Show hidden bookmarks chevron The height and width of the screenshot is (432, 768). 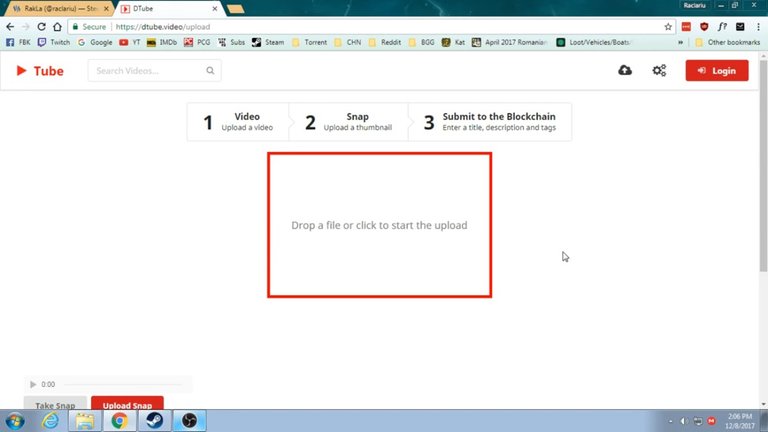(680, 43)
